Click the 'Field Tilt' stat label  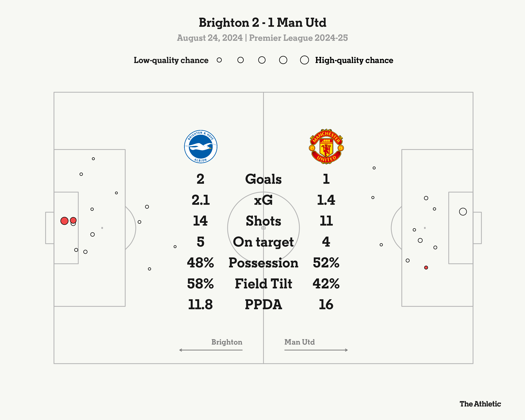pyautogui.click(x=263, y=284)
